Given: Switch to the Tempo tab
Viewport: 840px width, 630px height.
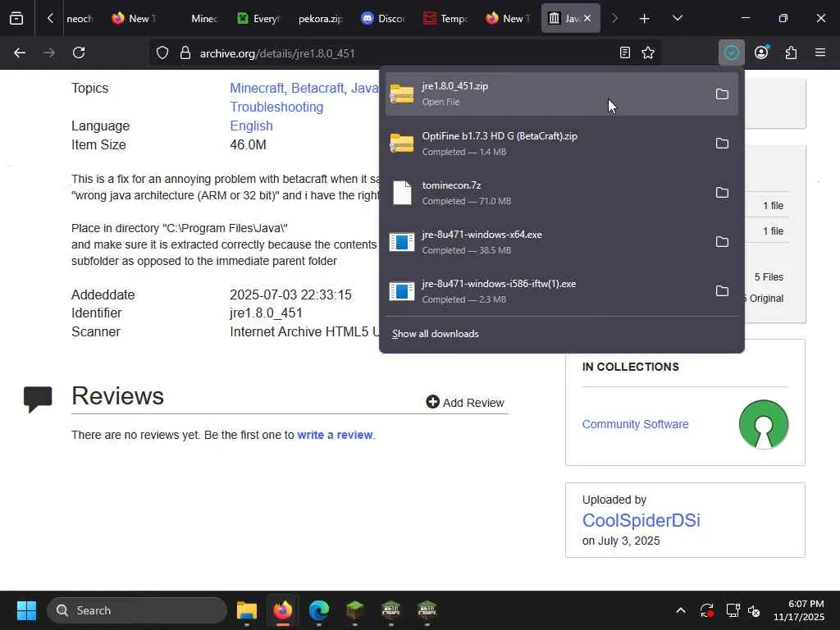Looking at the screenshot, I should (x=445, y=19).
